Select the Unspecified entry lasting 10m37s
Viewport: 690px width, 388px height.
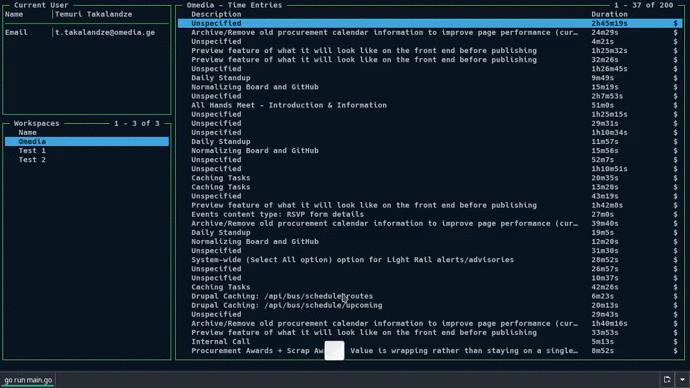point(430,278)
